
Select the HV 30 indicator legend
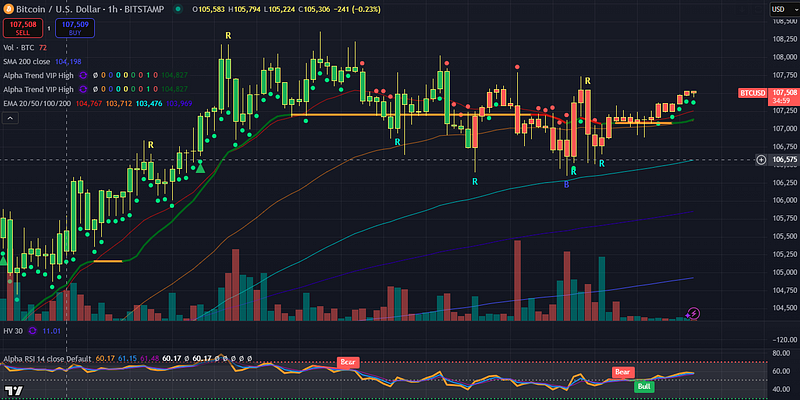click(13, 331)
